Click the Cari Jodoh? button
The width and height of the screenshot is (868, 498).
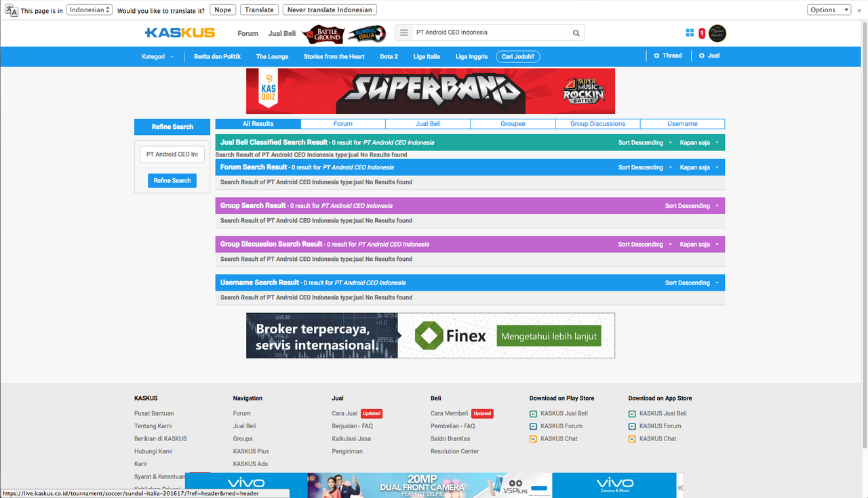pos(518,57)
